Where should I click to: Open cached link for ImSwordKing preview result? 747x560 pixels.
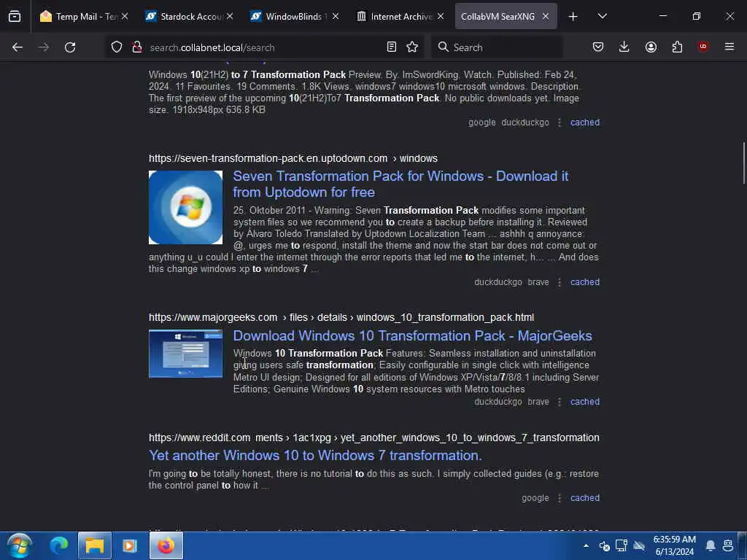(x=585, y=122)
